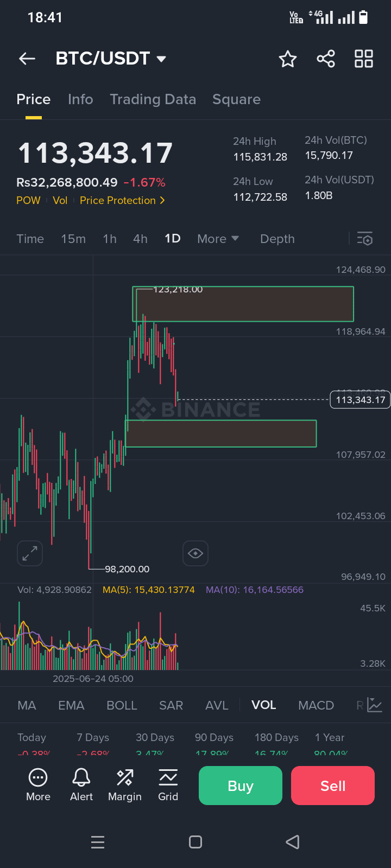Screen dimensions: 391x868
Task: Open the chart settings icon beside Depth
Action: (365, 239)
